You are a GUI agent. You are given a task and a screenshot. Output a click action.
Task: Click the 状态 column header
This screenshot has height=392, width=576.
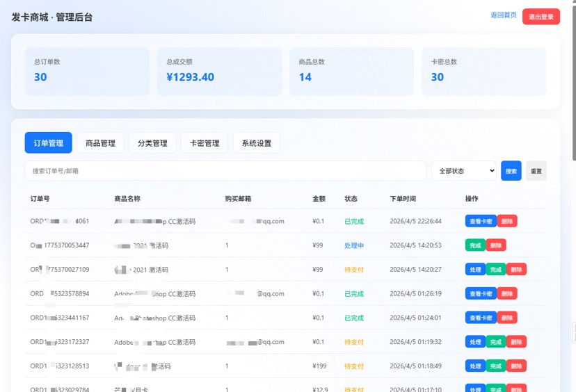click(x=351, y=199)
